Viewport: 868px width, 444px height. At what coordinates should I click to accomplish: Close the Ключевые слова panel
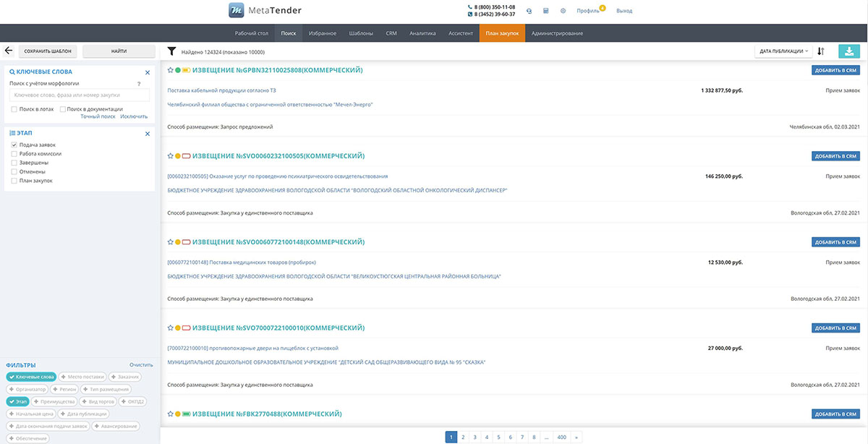[x=148, y=72]
